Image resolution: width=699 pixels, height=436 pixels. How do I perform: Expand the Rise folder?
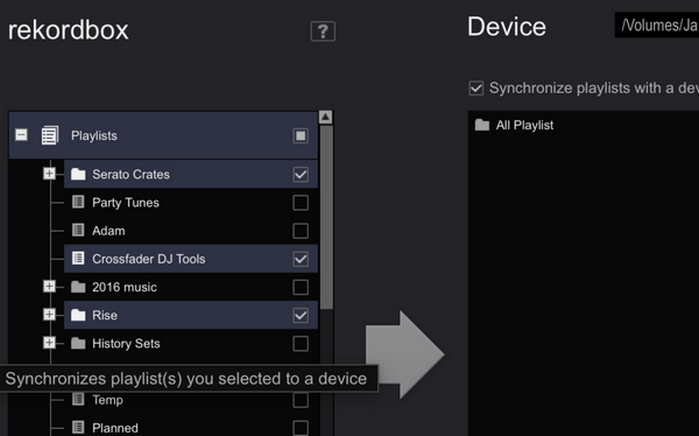49,315
